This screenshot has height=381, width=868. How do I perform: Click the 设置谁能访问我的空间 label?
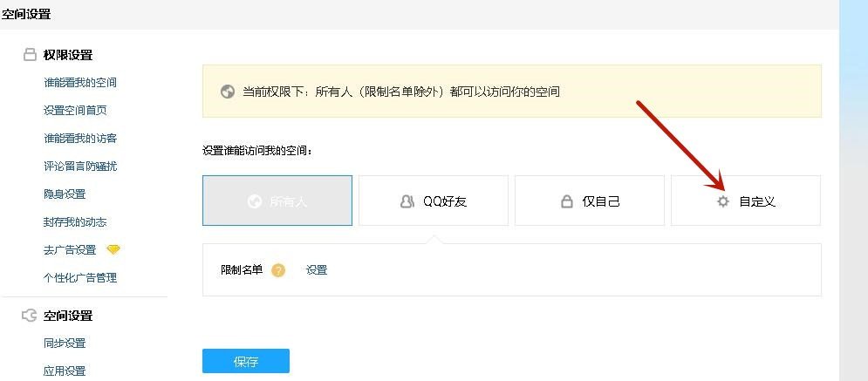257,151
